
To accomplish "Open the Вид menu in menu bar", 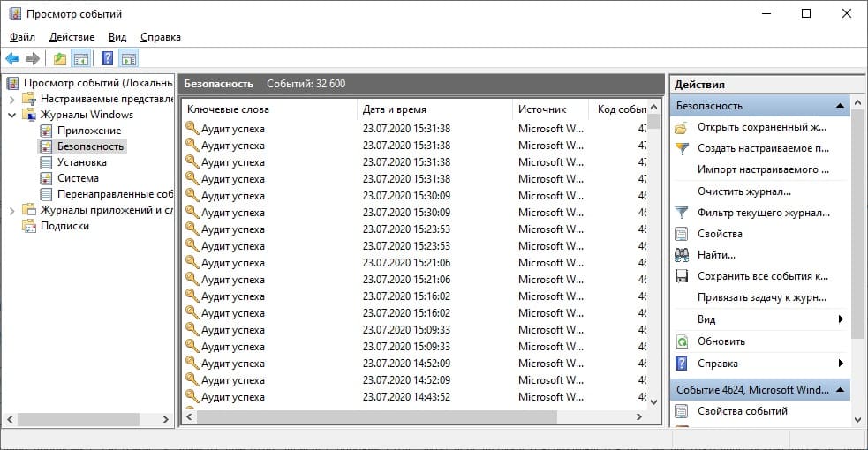I will point(117,37).
